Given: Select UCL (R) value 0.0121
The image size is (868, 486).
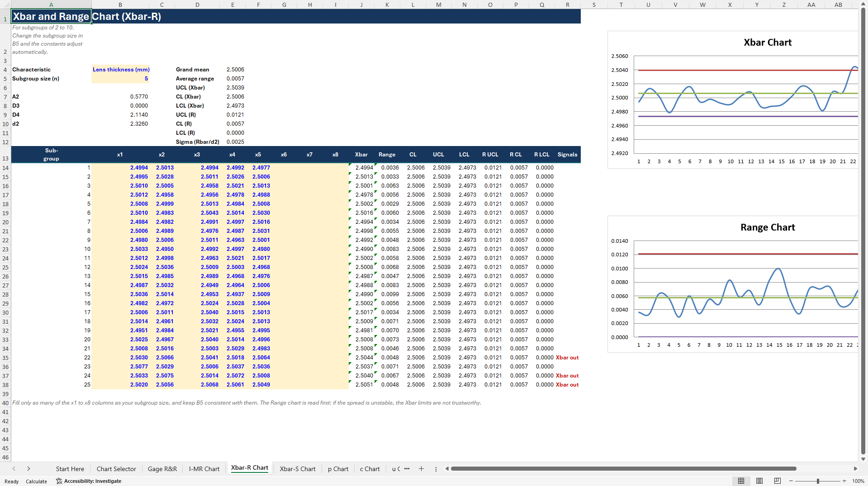Looking at the screenshot, I should click(x=235, y=115).
